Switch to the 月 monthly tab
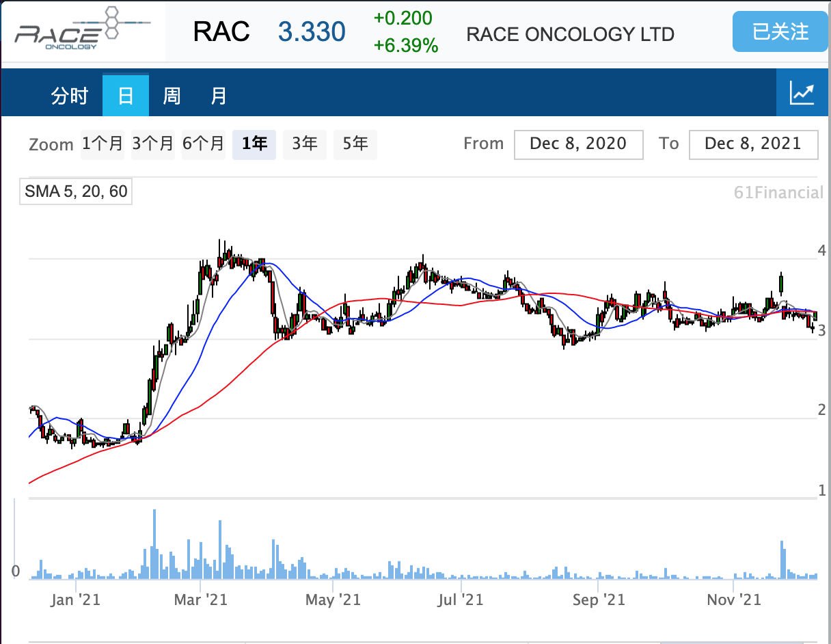The height and width of the screenshot is (644, 831). 218,96
